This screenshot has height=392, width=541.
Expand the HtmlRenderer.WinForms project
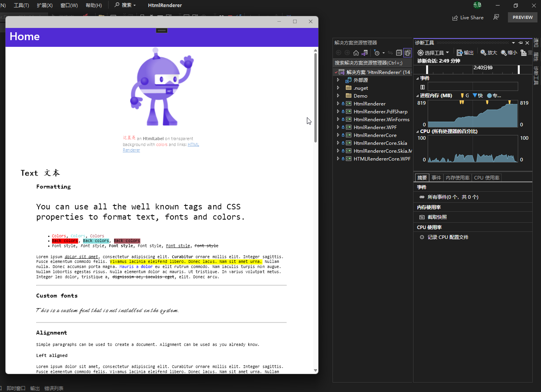click(338, 119)
